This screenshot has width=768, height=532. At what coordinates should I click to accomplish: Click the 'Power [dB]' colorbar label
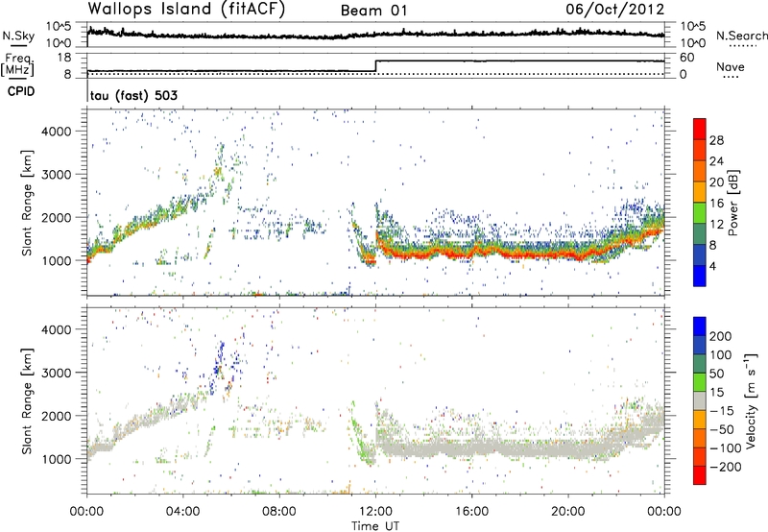732,203
